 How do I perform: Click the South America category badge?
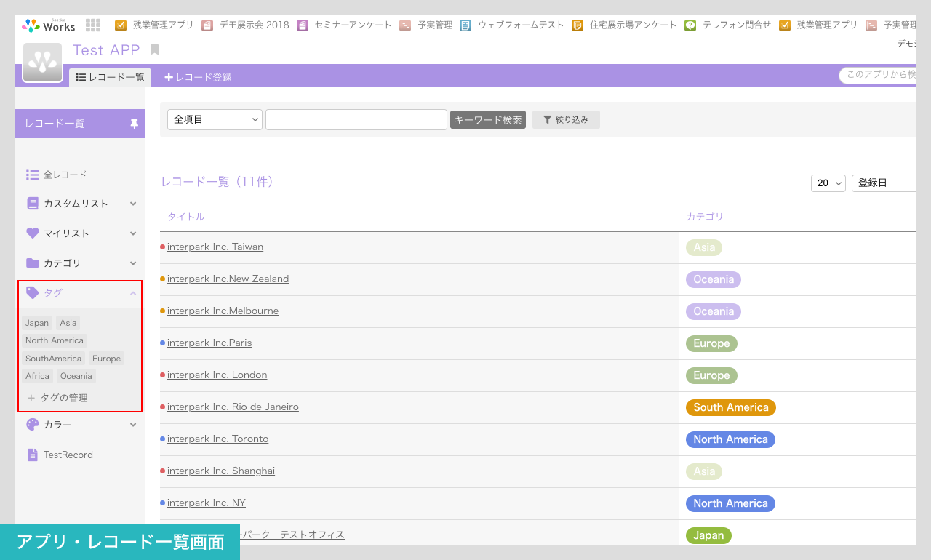730,407
